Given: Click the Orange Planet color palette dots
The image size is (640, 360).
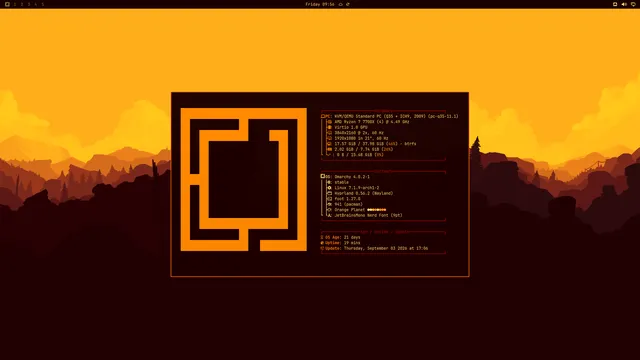Looking at the screenshot, I should click(x=377, y=210).
